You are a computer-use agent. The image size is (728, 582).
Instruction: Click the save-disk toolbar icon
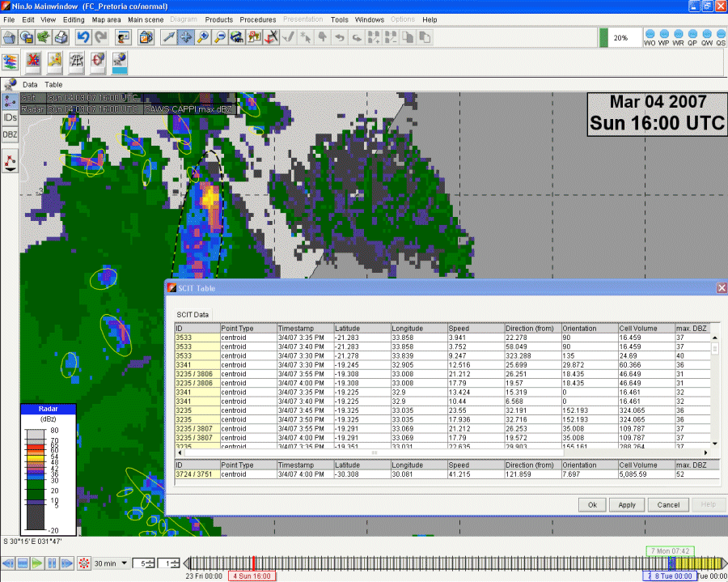[x=27, y=37]
